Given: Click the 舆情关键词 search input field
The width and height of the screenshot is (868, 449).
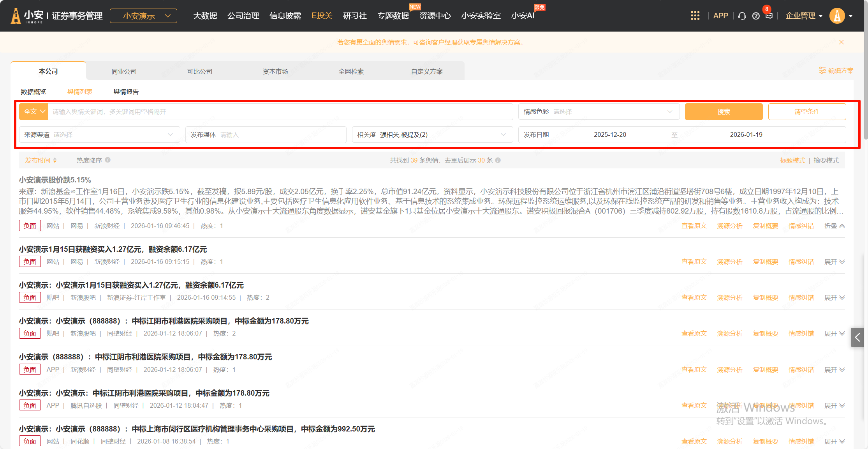Looking at the screenshot, I should point(280,111).
